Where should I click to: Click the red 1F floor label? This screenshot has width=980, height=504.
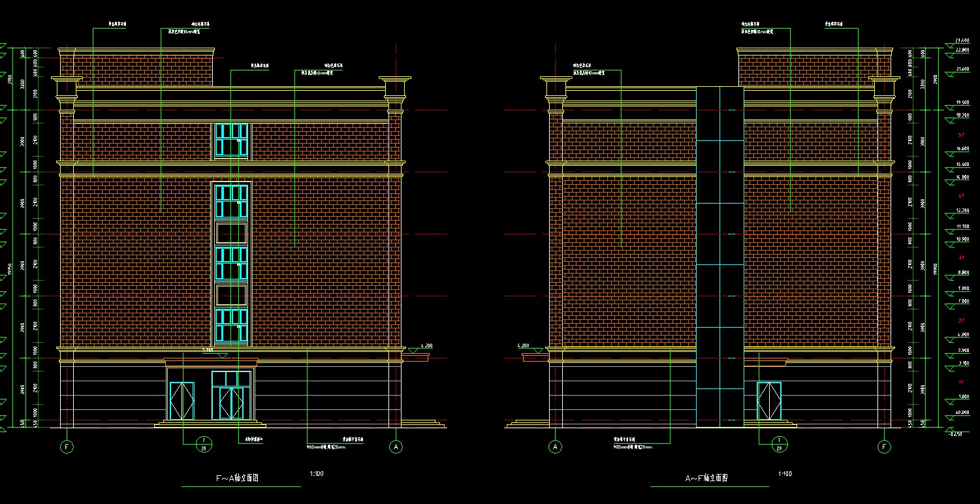(961, 382)
